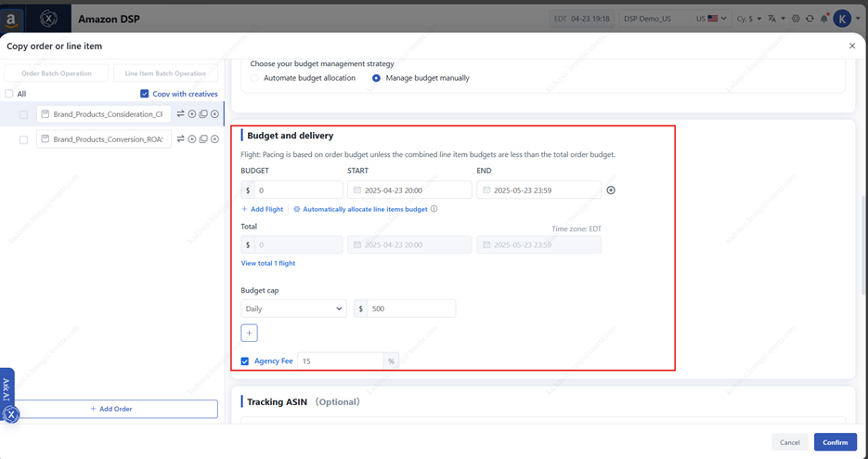Open the View total 1 flight link
This screenshot has width=868, height=459.
[268, 263]
